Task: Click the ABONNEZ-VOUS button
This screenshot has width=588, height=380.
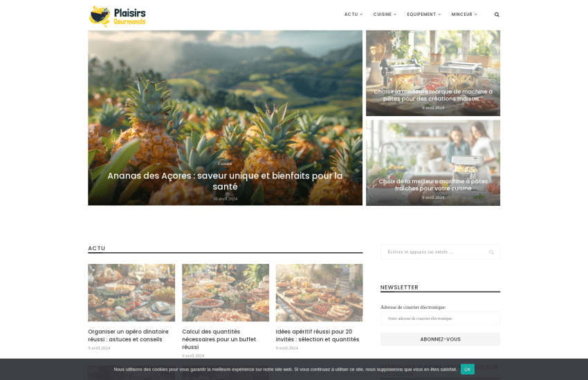Action: (x=440, y=339)
